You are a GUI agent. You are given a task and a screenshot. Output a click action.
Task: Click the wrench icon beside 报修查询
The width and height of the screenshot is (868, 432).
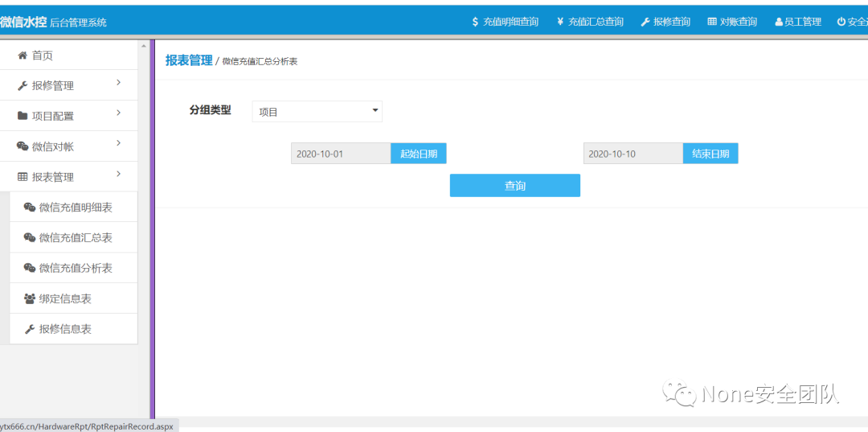[x=645, y=23]
